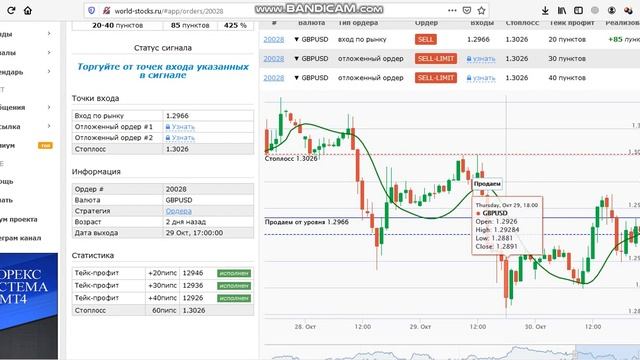
Task: Click 'Возраст' value 2 дня назад
Action: pos(186,222)
